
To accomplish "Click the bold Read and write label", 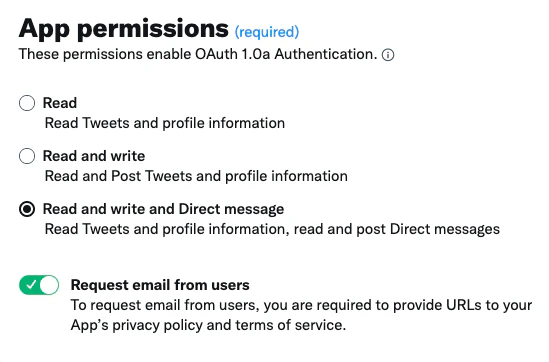I will [94, 156].
